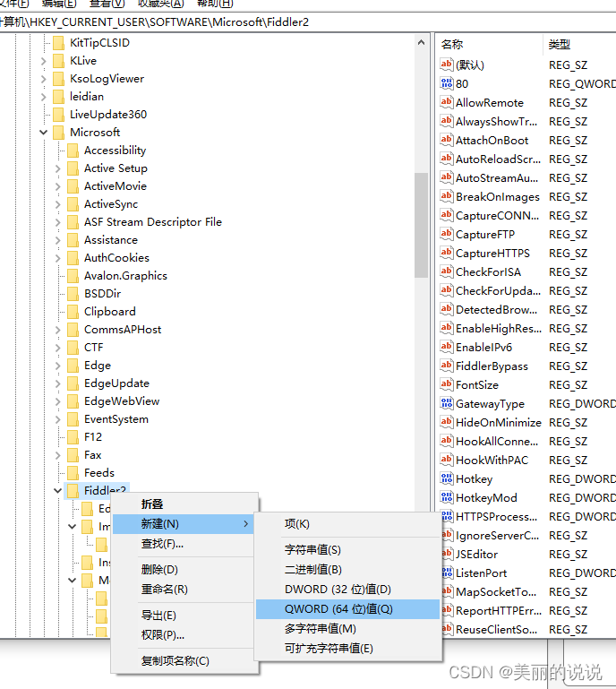616x689 pixels.
Task: Choose 折叠 in the context menu
Action: tap(183, 504)
